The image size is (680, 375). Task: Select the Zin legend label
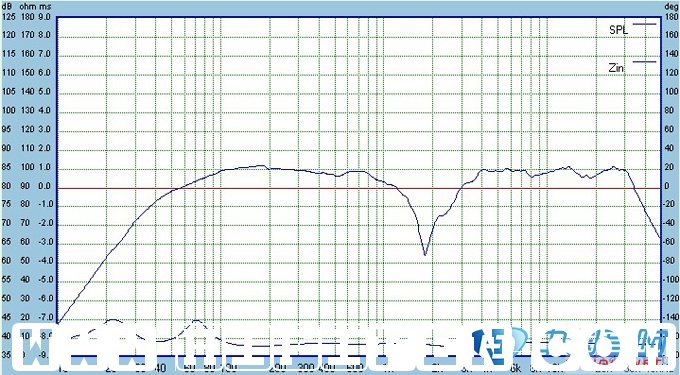pyautogui.click(x=616, y=68)
